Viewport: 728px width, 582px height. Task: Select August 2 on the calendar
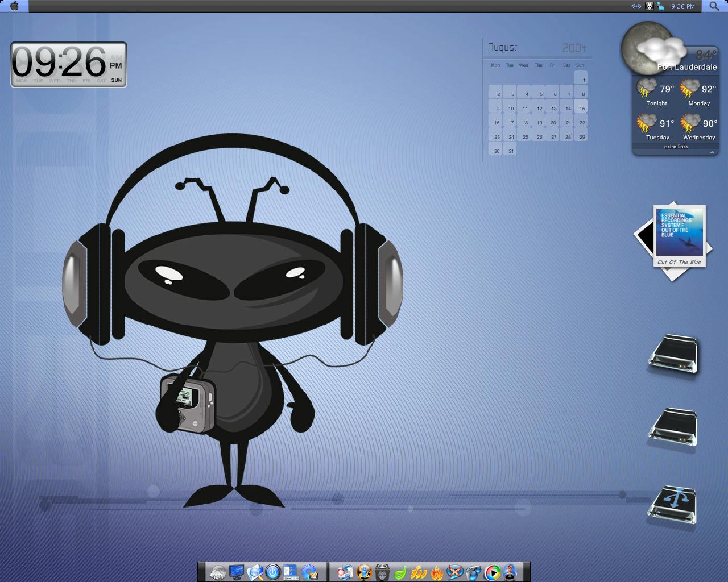[495, 92]
